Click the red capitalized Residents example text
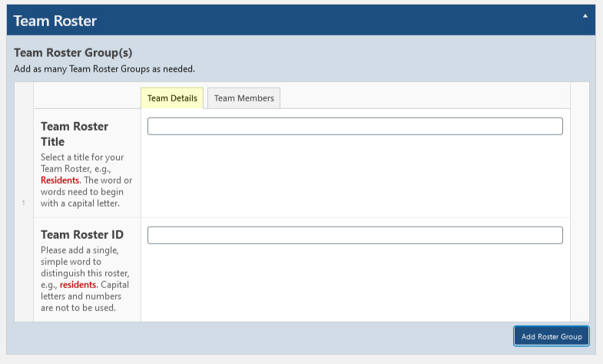 (60, 180)
